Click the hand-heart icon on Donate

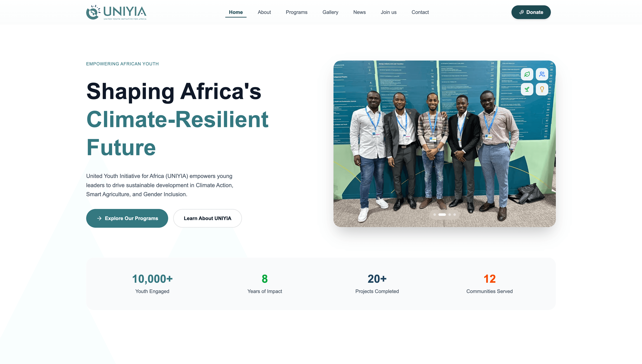pyautogui.click(x=521, y=12)
